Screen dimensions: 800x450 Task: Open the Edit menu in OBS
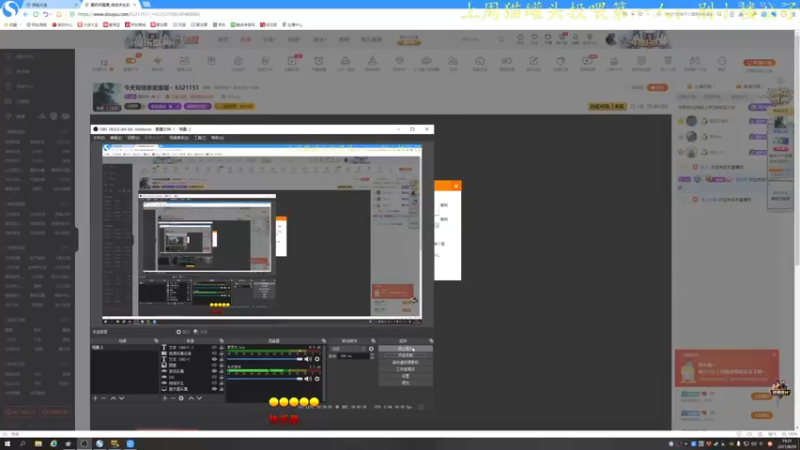click(x=116, y=138)
